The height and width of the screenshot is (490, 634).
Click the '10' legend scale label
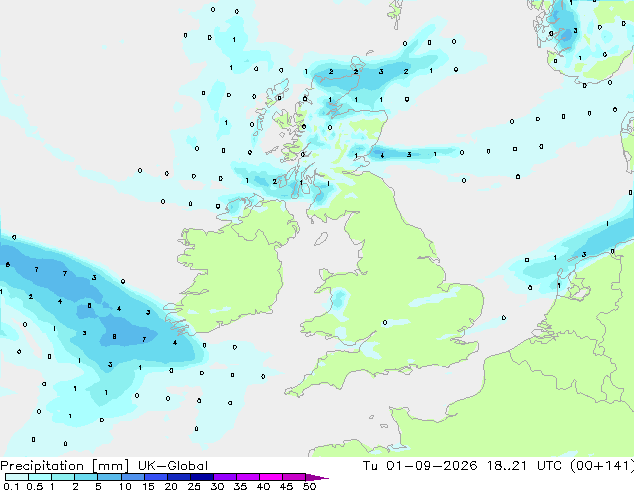click(x=125, y=486)
